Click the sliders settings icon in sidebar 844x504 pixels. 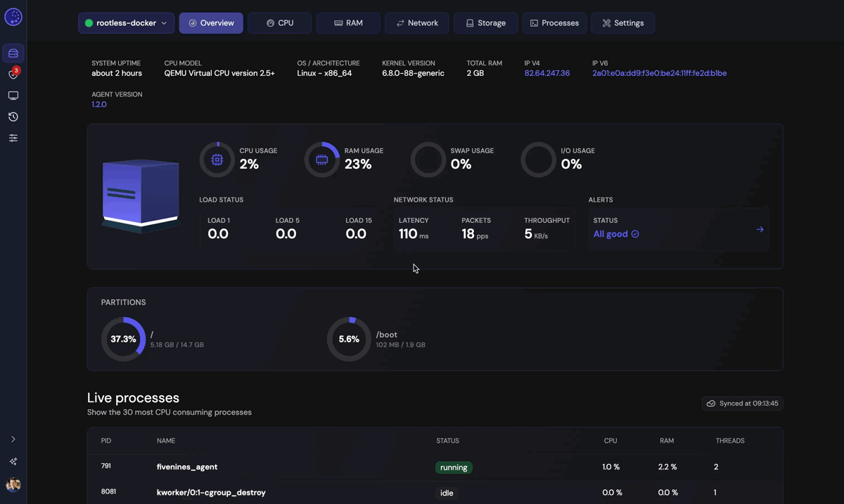pos(13,138)
